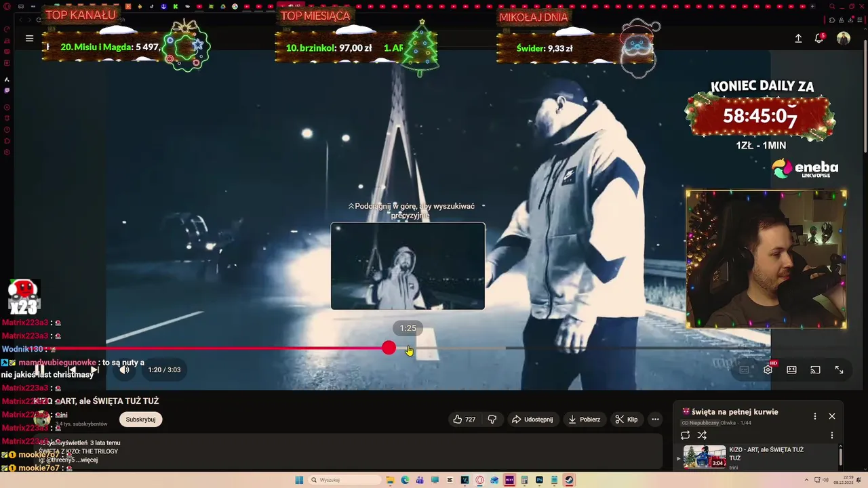Mute the video volume speaker
The height and width of the screenshot is (488, 868).
click(124, 369)
